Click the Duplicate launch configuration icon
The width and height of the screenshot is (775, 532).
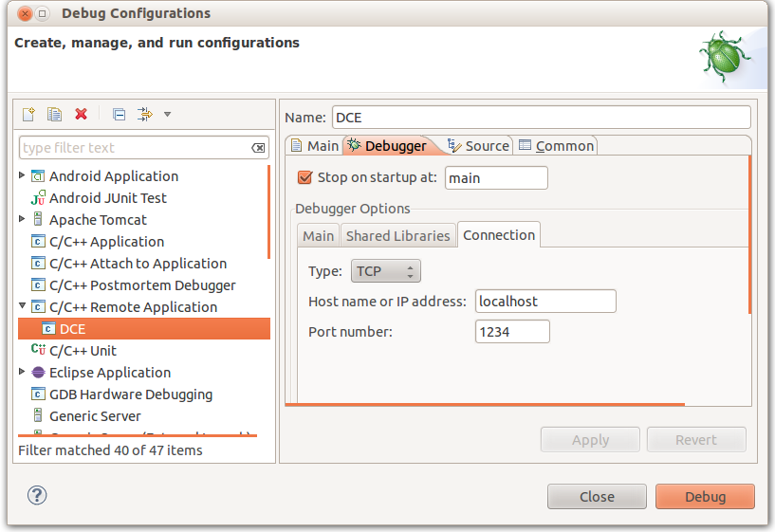click(54, 115)
